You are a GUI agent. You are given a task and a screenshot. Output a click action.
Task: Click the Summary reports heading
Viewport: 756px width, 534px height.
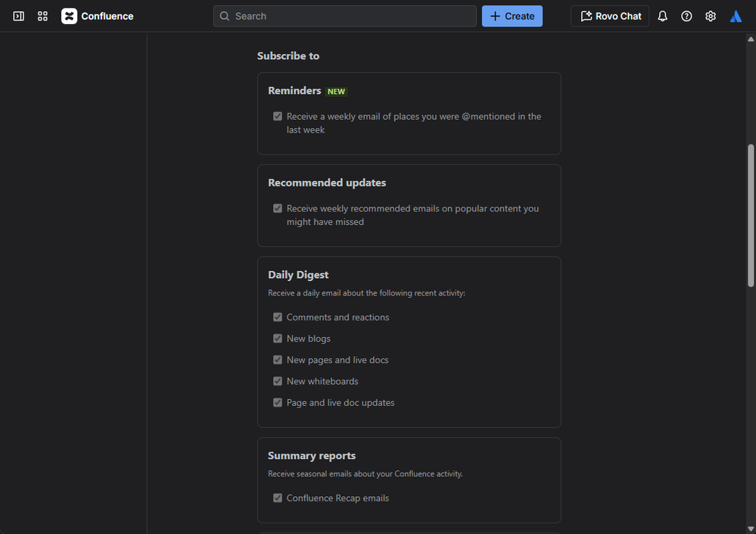tap(312, 456)
